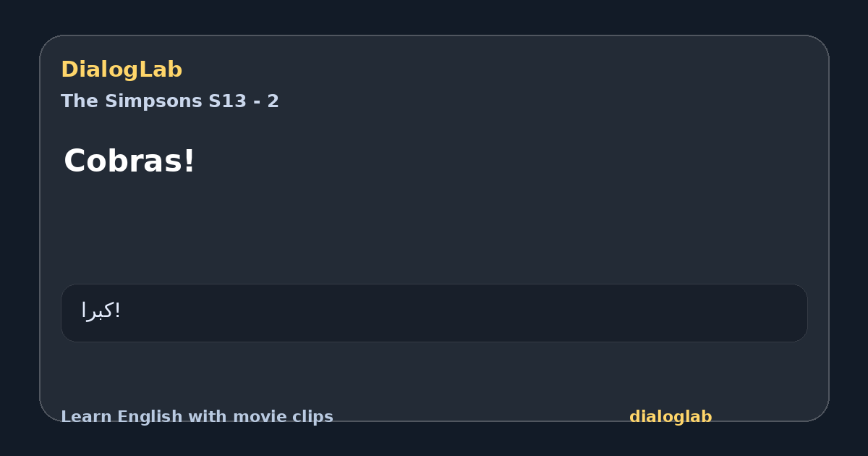Open the dialoglab link in footer
This screenshot has height=456, width=868.
coord(671,417)
